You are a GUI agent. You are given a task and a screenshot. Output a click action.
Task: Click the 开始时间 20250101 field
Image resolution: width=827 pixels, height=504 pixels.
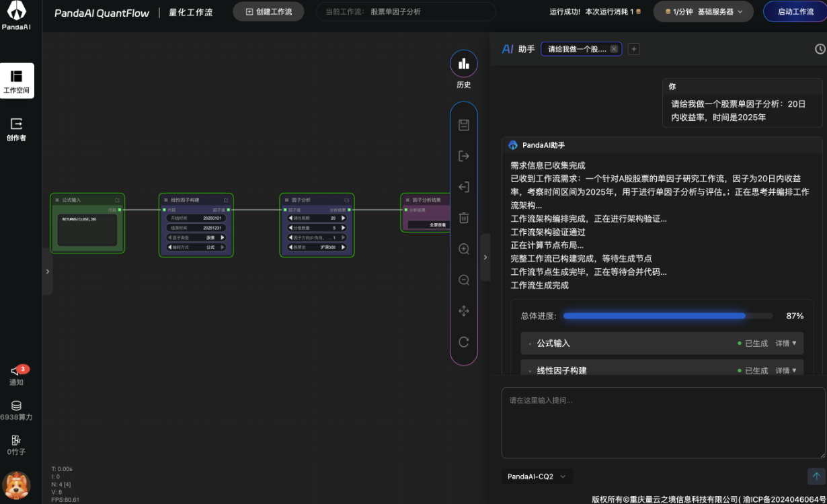(x=196, y=218)
